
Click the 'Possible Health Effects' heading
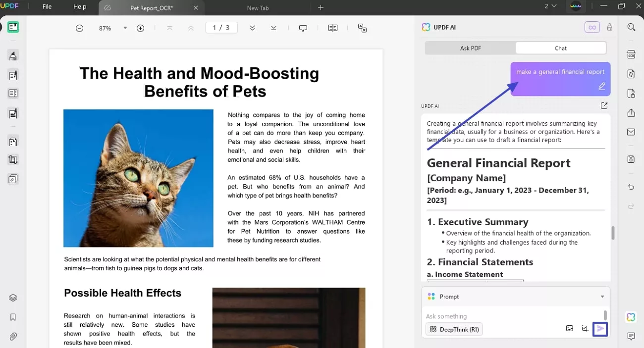tap(122, 293)
